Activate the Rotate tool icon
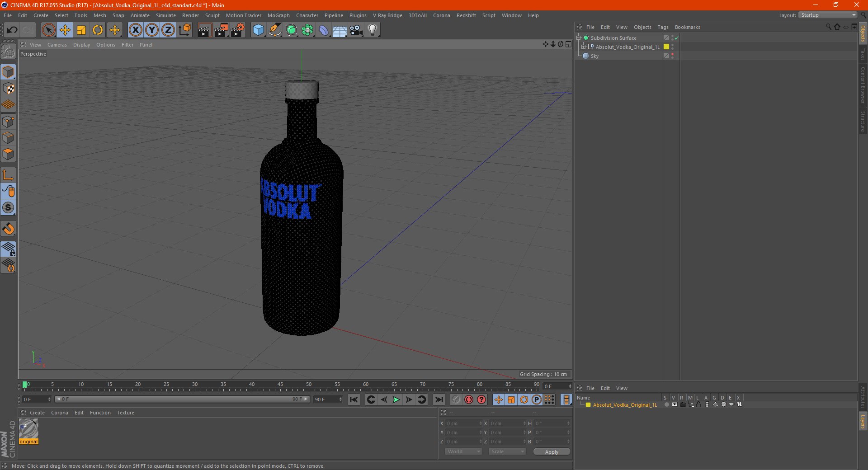This screenshot has height=470, width=868. click(98, 30)
